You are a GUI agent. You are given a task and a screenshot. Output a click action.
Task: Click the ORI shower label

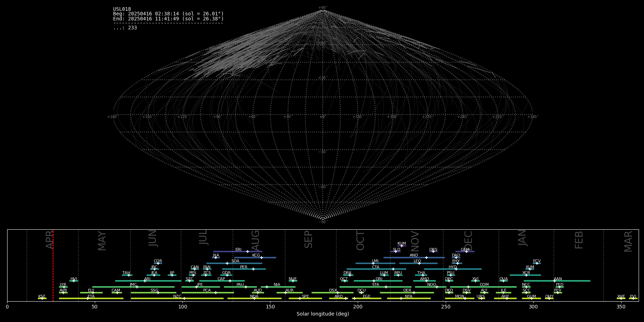click(x=379, y=279)
